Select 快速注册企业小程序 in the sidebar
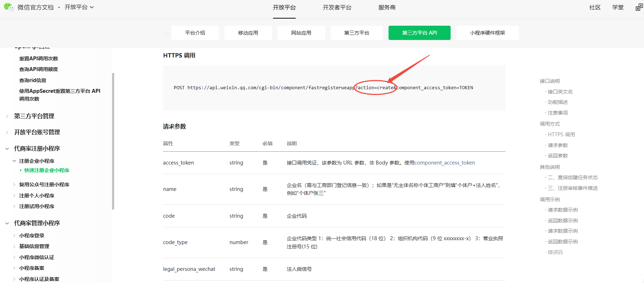This screenshot has height=283, width=644. click(x=47, y=170)
